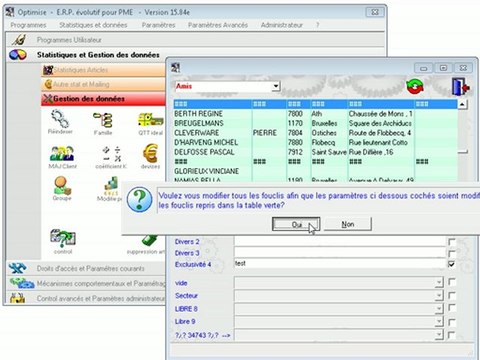Tick the Divers 2 checkbox
480x360 pixels.
452,242
